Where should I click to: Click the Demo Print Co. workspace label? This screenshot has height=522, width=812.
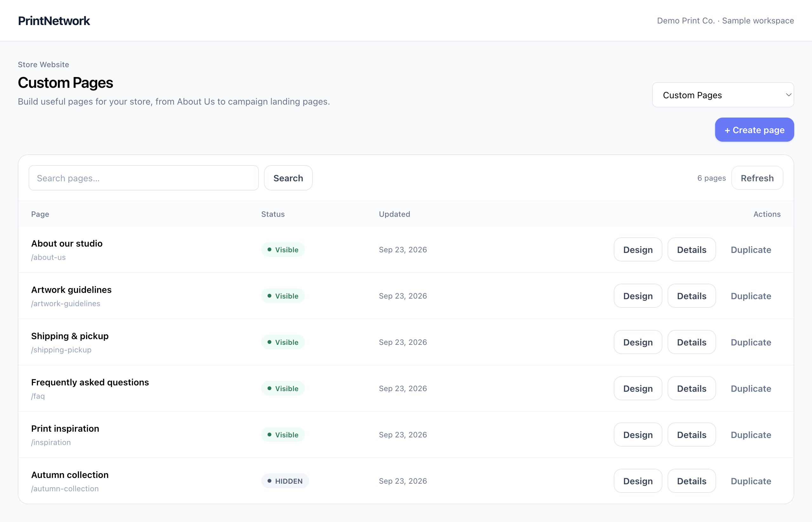pos(725,21)
